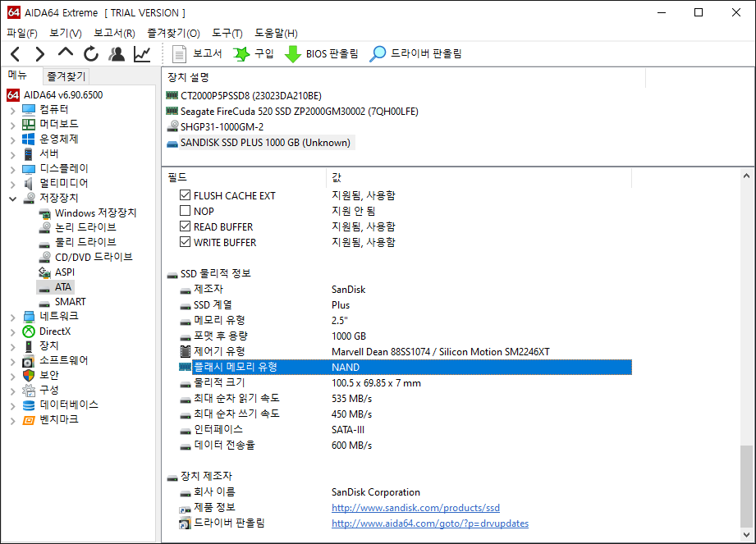Toggle the FLUSH CACHE EXT checkbox
This screenshot has height=544, width=756.
(x=186, y=194)
